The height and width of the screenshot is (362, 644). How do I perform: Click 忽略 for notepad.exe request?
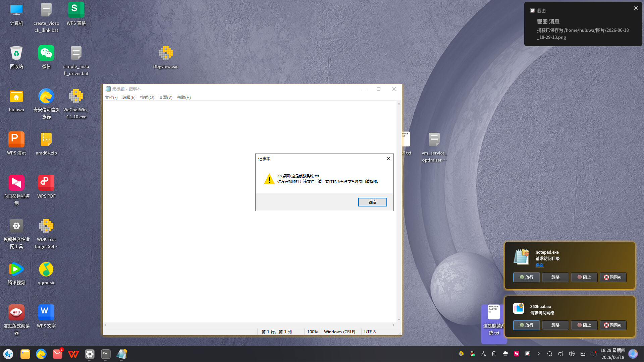tap(555, 277)
